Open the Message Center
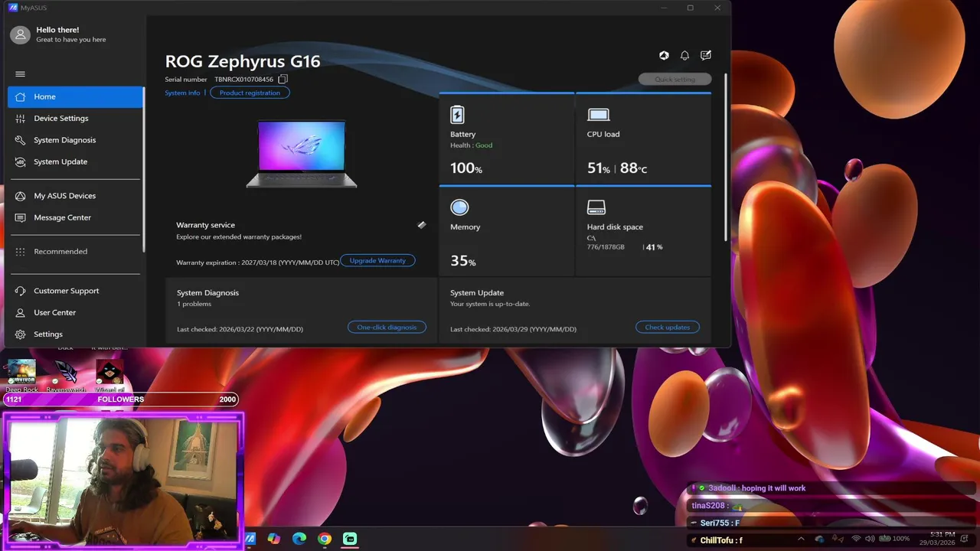 coord(75,217)
